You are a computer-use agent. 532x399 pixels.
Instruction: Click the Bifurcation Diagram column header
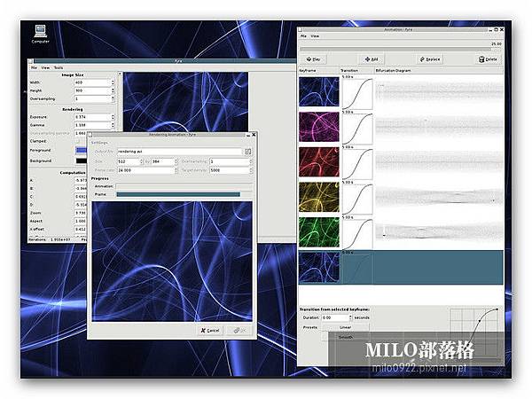pyautogui.click(x=439, y=71)
